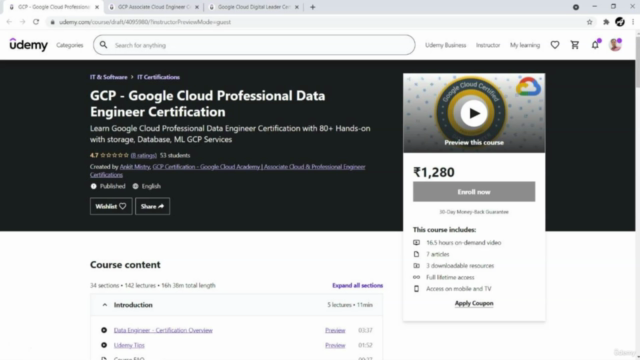Open the notifications bell icon
The image size is (640, 360).
pos(595,45)
